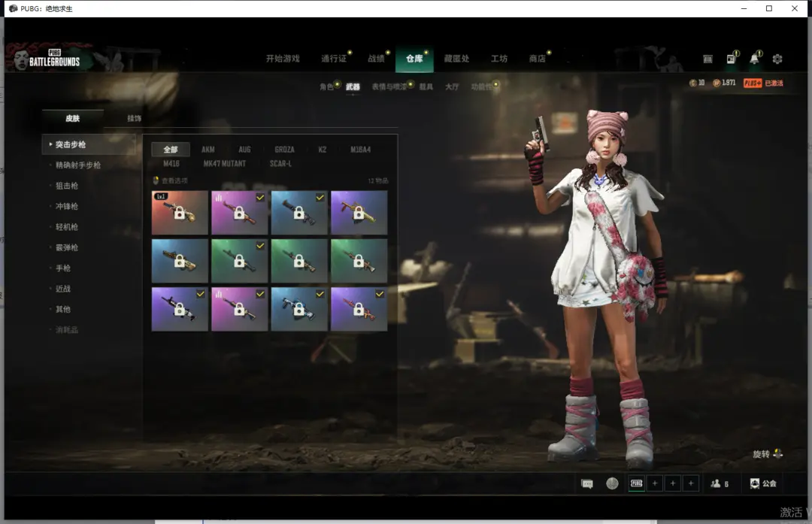Viewport: 812px width, 524px height.
Task: Select the 狙击枪 category
Action: click(x=67, y=186)
